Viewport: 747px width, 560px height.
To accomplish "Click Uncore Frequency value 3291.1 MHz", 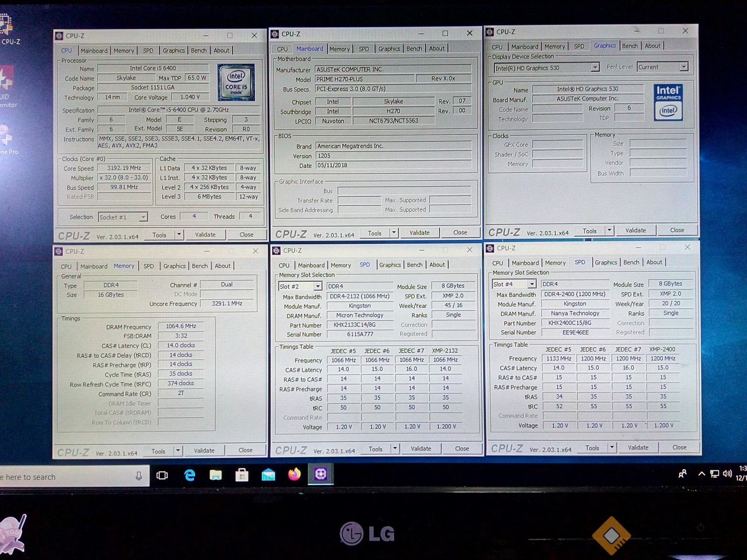I will [x=227, y=303].
